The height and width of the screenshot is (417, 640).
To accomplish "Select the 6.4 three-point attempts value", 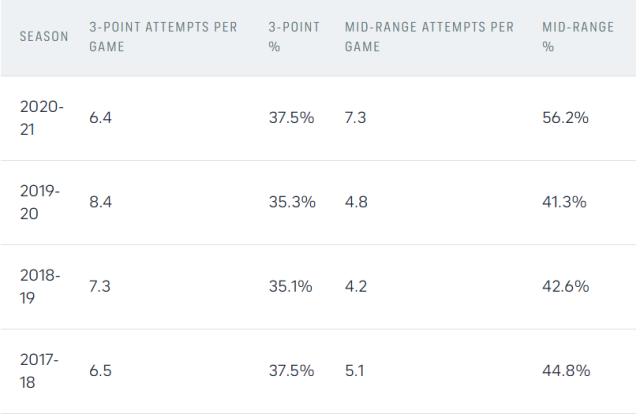I will pyautogui.click(x=100, y=118).
